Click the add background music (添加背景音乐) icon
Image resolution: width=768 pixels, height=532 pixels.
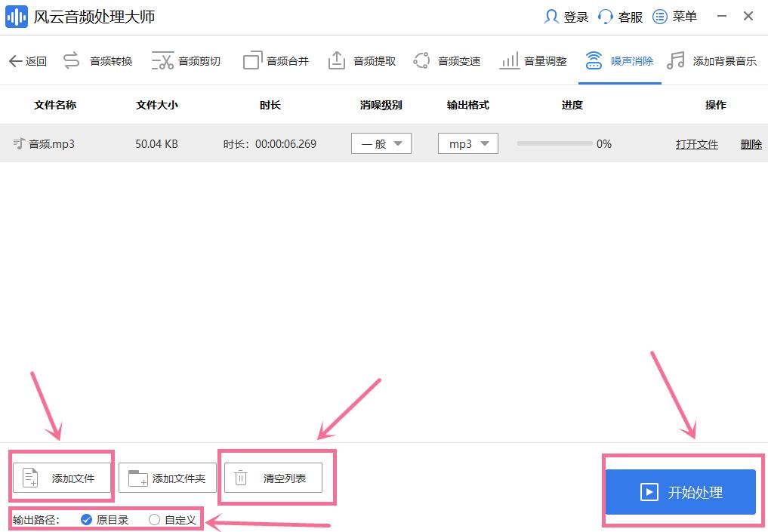click(x=675, y=61)
